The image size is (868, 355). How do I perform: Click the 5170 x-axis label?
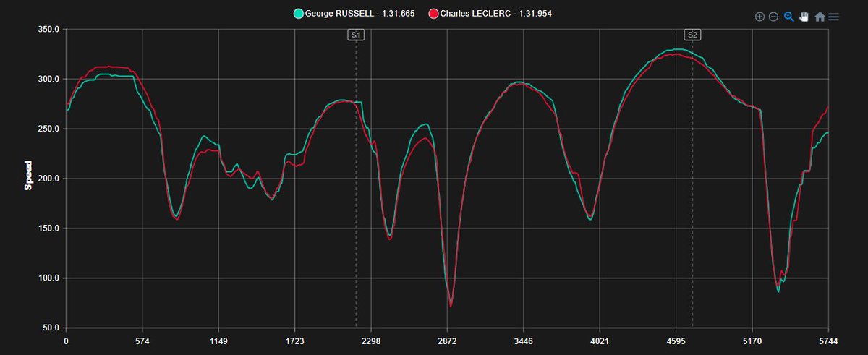[x=752, y=341]
